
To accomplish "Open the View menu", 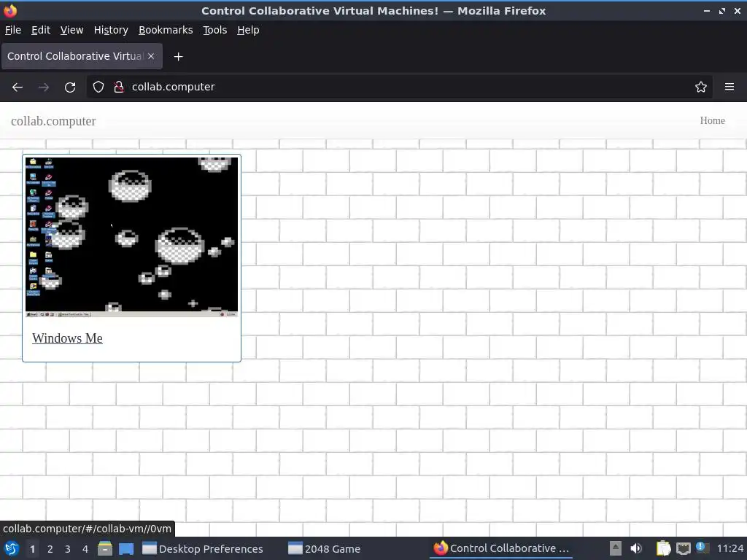I will coord(71,30).
